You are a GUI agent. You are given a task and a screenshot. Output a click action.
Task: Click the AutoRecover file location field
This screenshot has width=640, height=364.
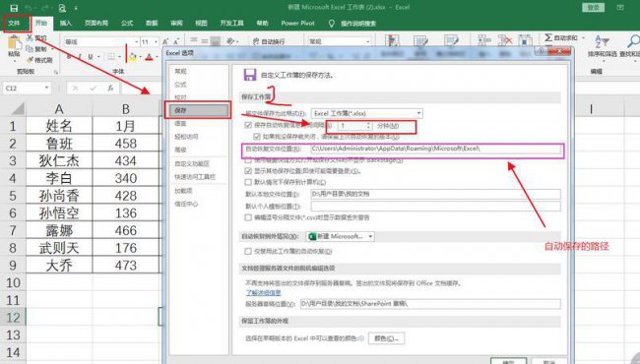tap(435, 149)
